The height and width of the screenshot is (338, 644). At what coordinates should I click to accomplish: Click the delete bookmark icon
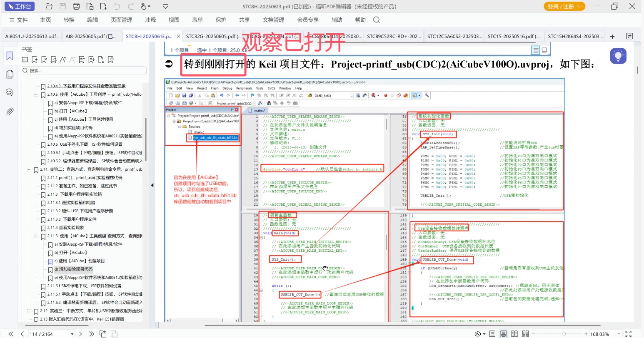pos(44,60)
